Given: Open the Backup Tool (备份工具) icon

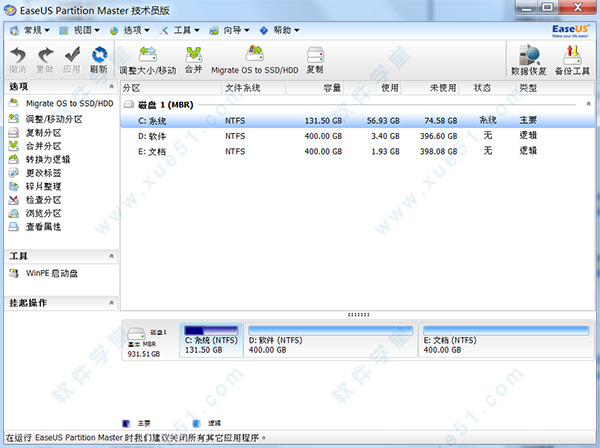Looking at the screenshot, I should click(572, 59).
